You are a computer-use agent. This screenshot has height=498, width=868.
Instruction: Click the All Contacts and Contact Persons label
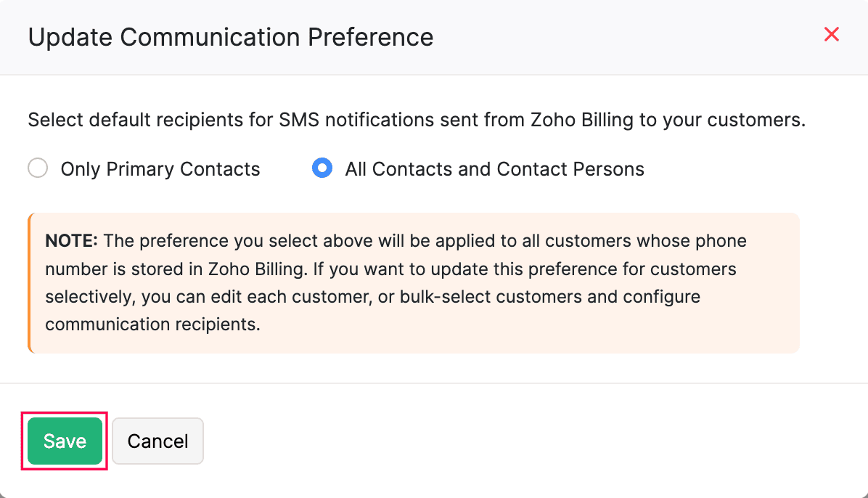495,168
